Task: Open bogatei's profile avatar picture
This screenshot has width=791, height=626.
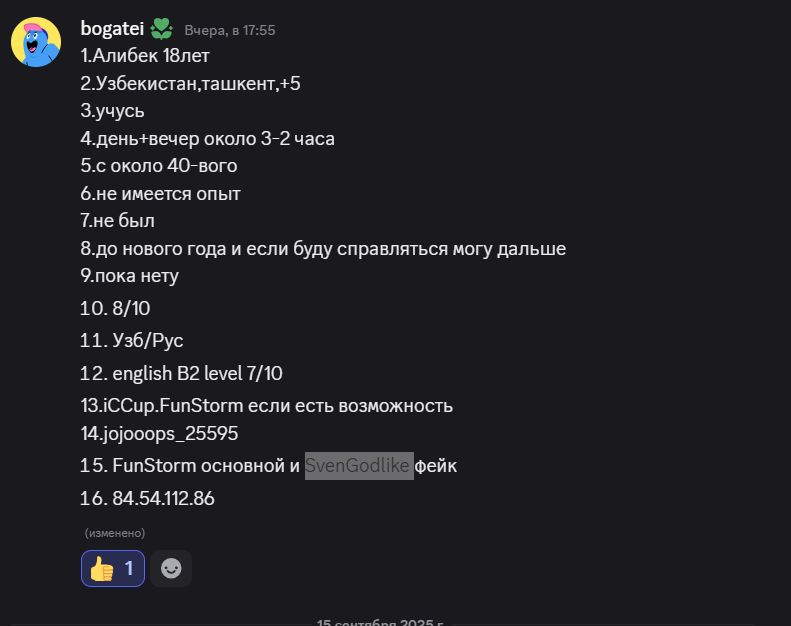Action: [x=36, y=42]
